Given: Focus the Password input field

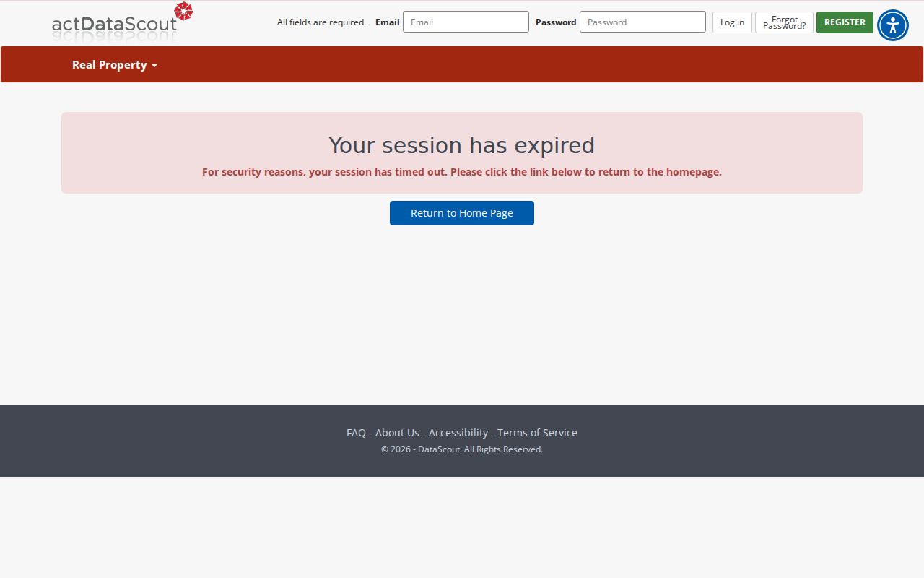Looking at the screenshot, I should point(642,22).
